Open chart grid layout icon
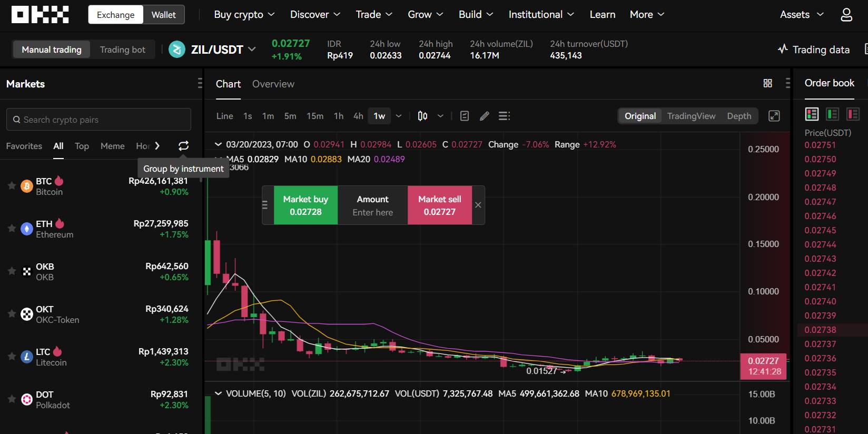The image size is (868, 434). click(768, 83)
